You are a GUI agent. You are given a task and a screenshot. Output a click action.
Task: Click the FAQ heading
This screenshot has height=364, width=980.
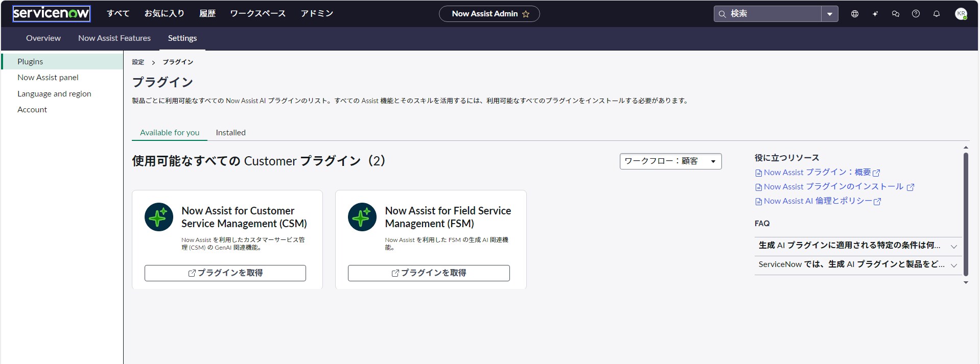click(762, 224)
